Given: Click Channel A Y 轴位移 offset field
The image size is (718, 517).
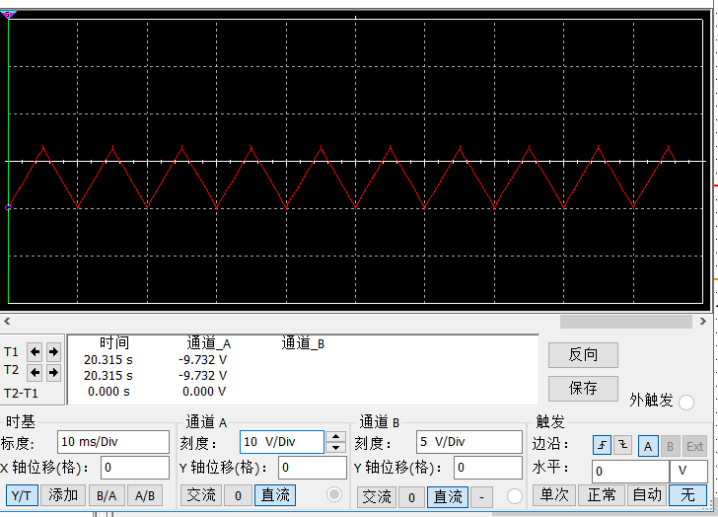Looking at the screenshot, I should click(x=313, y=468).
